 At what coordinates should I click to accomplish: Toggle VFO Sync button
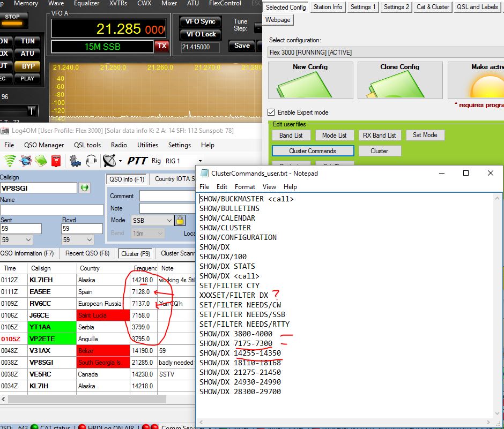click(x=200, y=21)
